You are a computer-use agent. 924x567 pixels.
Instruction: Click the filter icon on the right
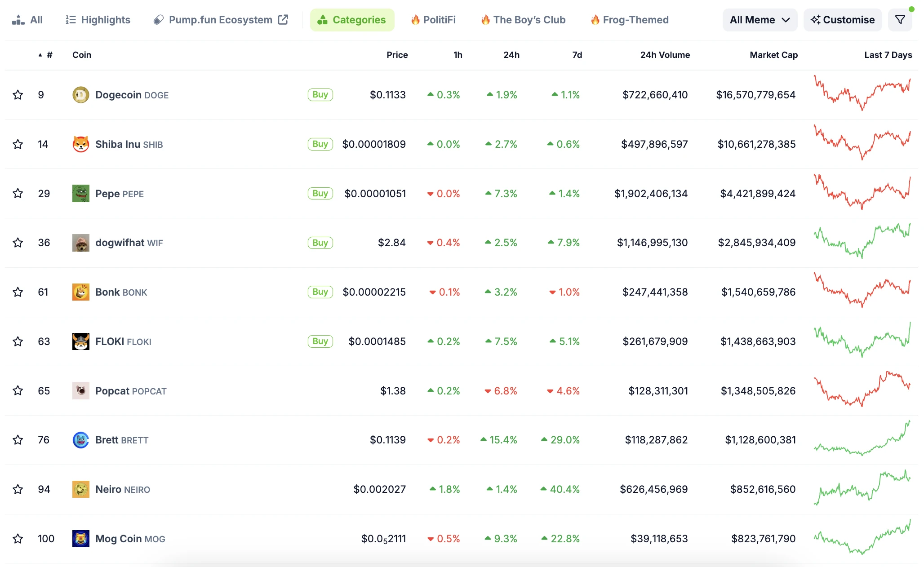(900, 20)
